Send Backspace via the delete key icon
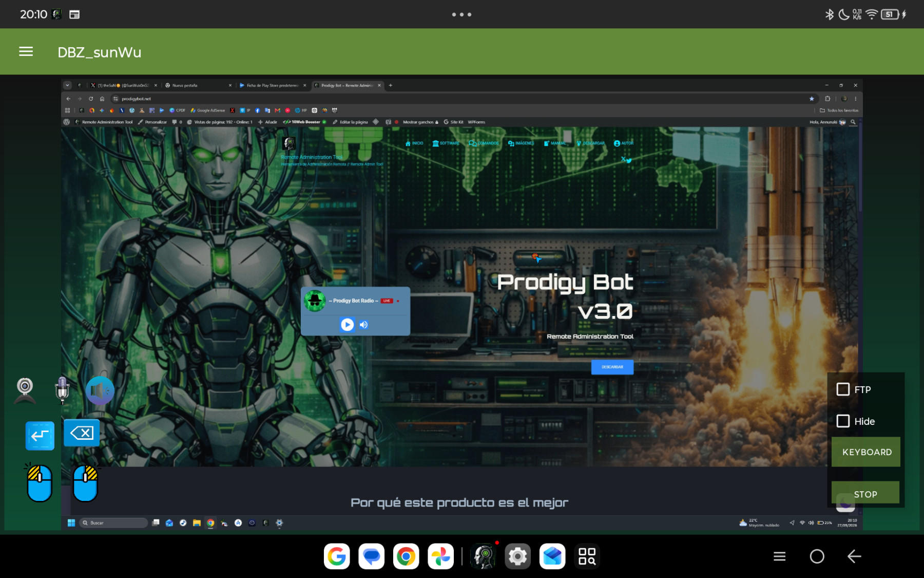Image resolution: width=924 pixels, height=578 pixels. 82,433
